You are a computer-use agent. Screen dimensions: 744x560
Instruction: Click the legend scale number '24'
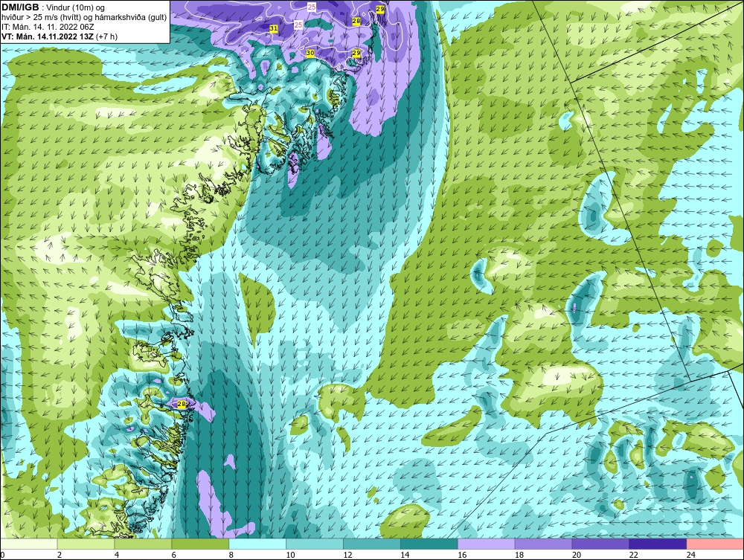coord(691,555)
